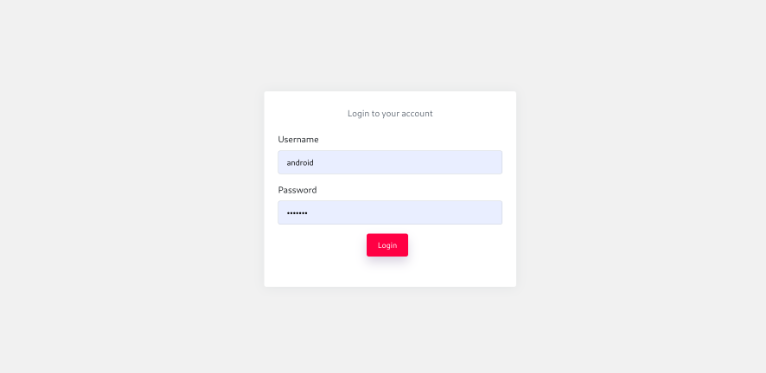The height and width of the screenshot is (373, 766).
Task: Click the 'Login to your account' heading
Action: [x=390, y=114]
